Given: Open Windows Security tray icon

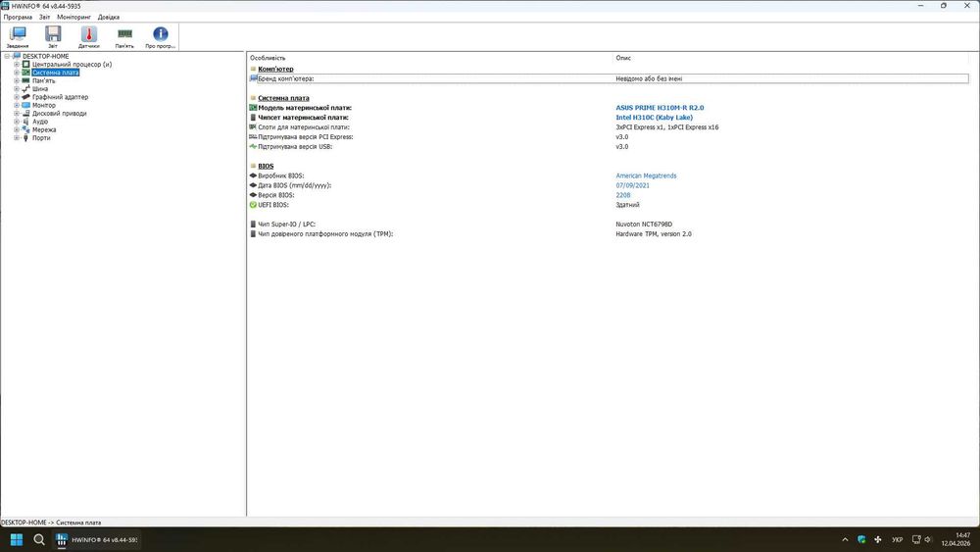Looking at the screenshot, I should (x=861, y=539).
